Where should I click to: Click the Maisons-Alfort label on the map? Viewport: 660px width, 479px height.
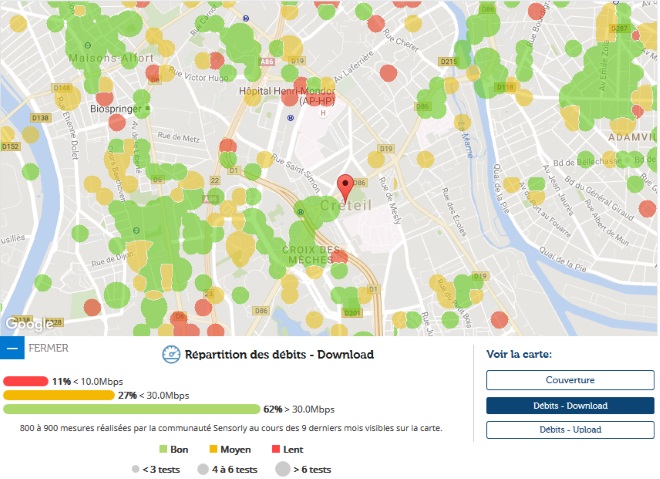pos(111,58)
